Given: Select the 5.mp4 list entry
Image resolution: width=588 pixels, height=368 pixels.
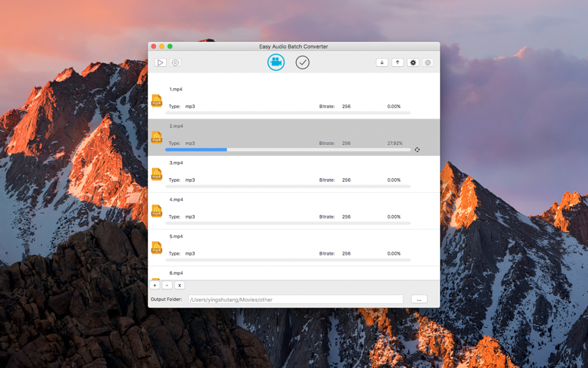Looking at the screenshot, I should point(294,248).
